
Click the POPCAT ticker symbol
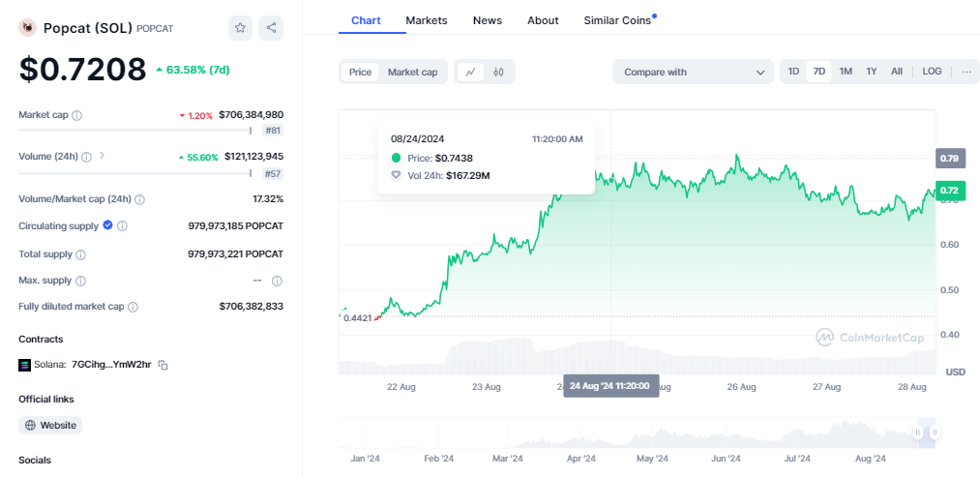tap(155, 28)
